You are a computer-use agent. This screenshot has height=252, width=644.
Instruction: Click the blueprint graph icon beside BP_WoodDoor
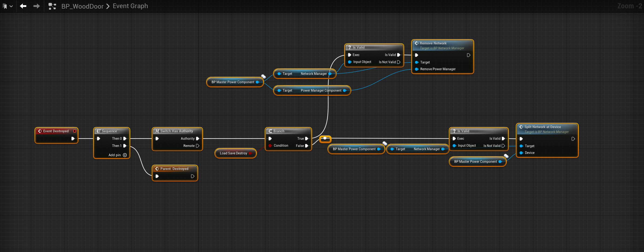(52, 6)
